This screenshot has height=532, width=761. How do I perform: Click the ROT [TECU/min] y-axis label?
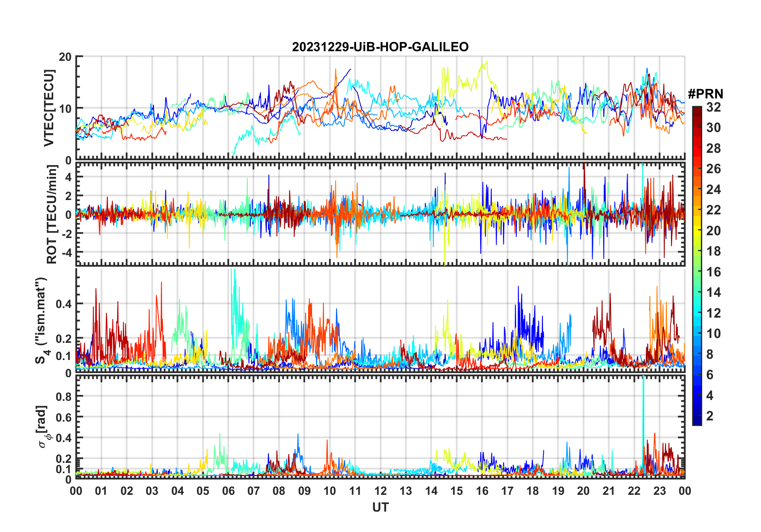pos(52,214)
